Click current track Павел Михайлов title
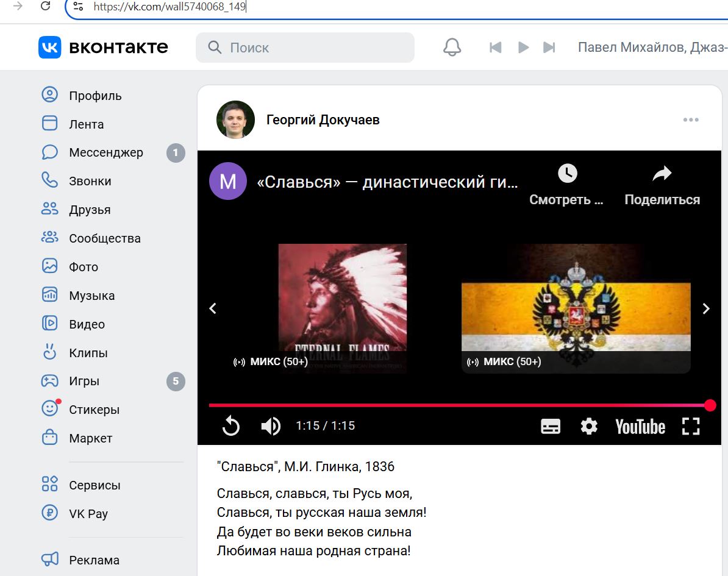728x576 pixels. 652,48
